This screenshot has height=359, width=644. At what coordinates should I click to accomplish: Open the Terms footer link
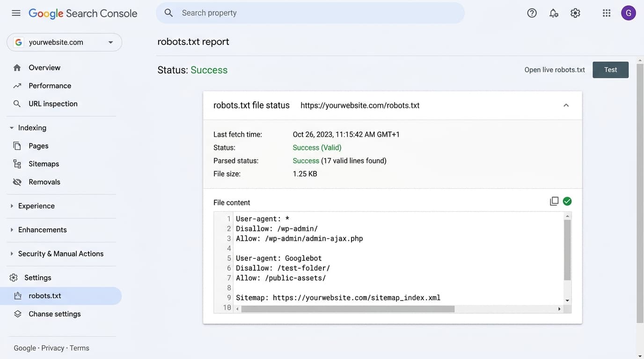(x=80, y=348)
